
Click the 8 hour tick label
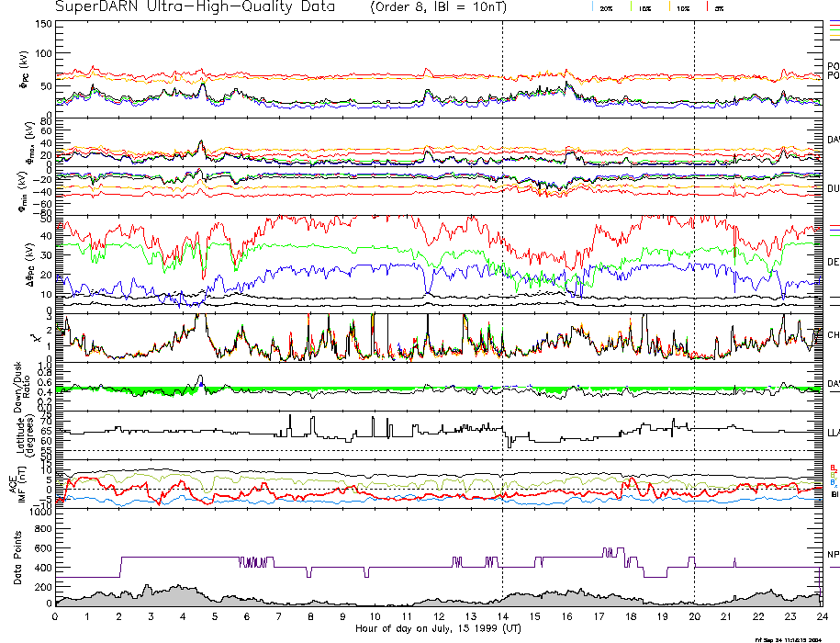coord(311,617)
